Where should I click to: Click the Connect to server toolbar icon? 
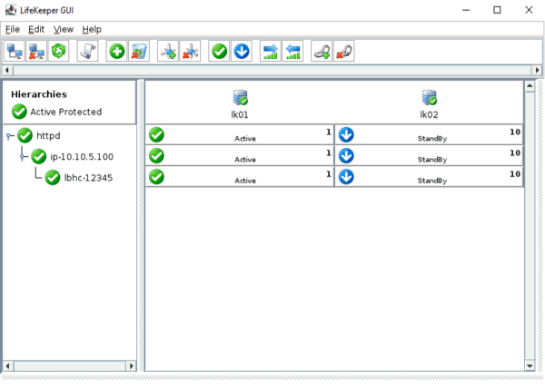(x=15, y=52)
